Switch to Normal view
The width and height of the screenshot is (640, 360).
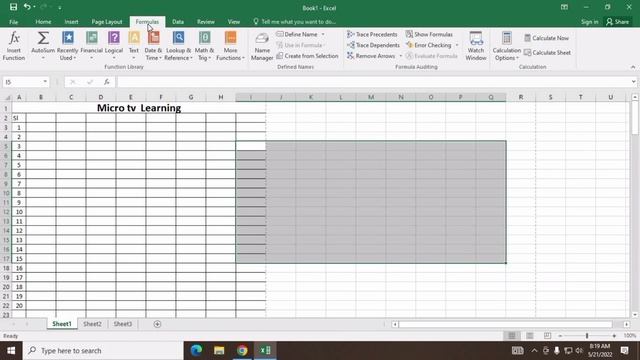(511, 336)
